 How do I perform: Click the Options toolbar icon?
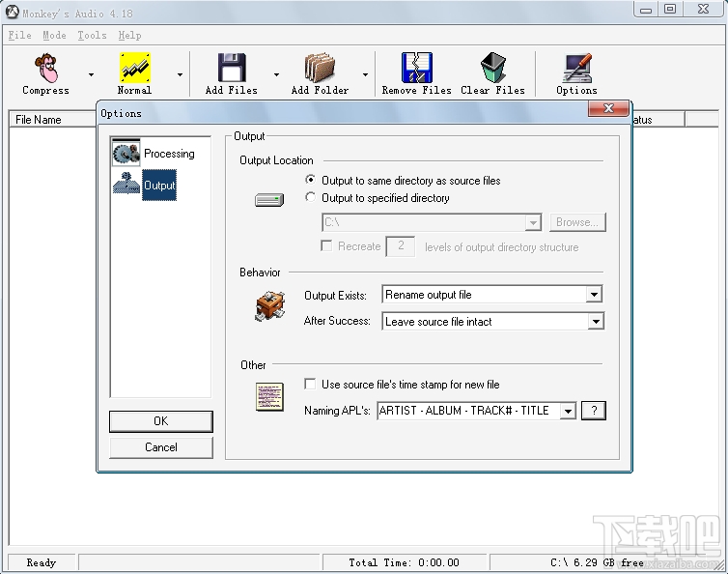[576, 68]
